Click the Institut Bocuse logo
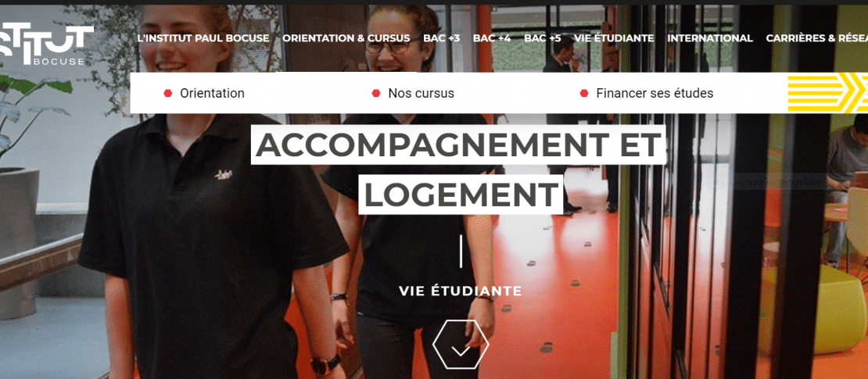Viewport: 868px width, 379px height. point(46,45)
